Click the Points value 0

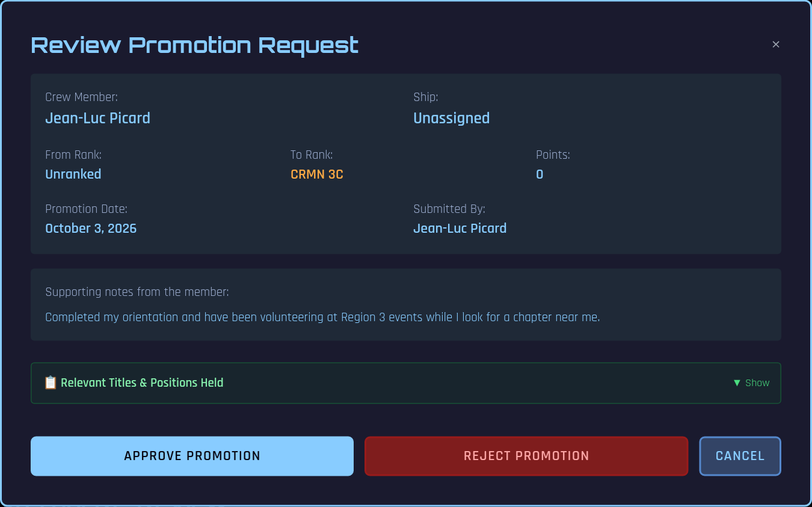click(540, 174)
